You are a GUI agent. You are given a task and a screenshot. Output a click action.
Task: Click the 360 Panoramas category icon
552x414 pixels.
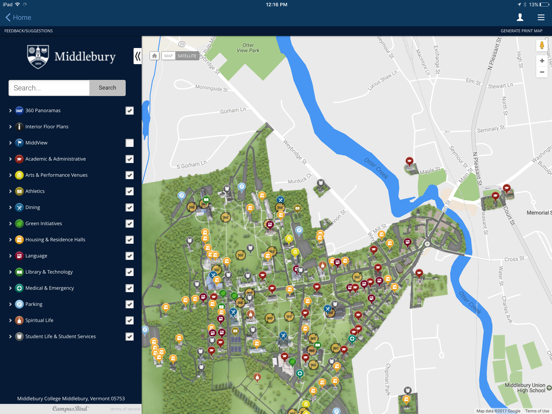coord(19,111)
